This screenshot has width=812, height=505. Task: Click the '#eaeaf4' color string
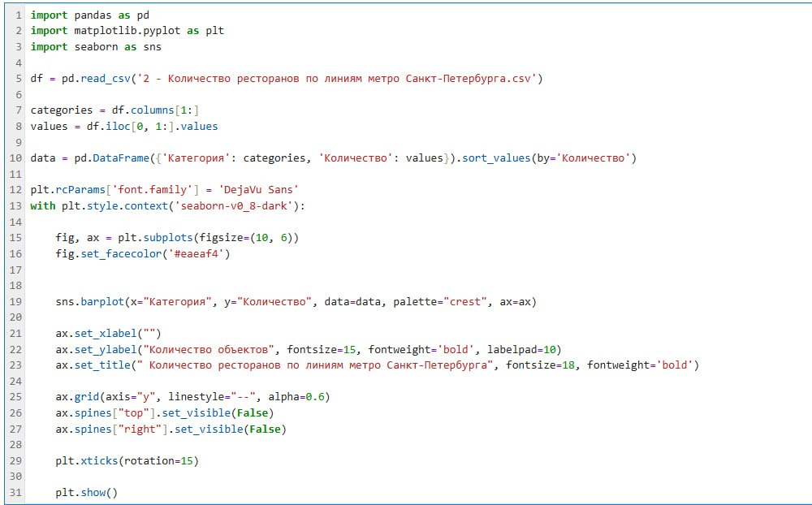pos(202,253)
